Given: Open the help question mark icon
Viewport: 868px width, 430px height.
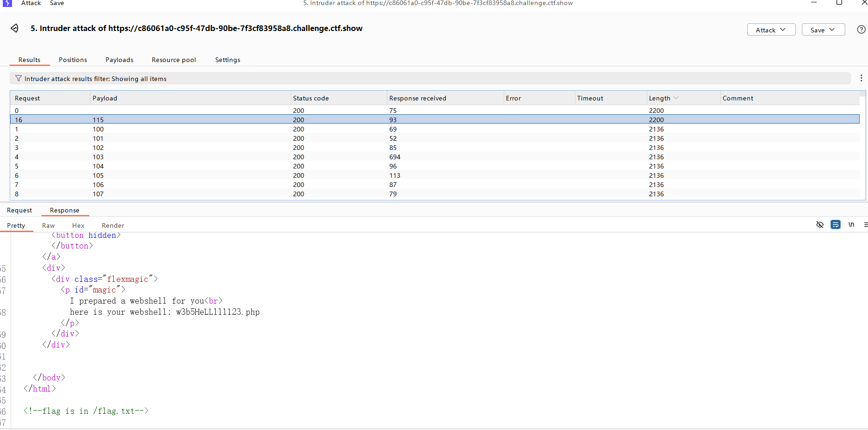Looking at the screenshot, I should coord(861,30).
